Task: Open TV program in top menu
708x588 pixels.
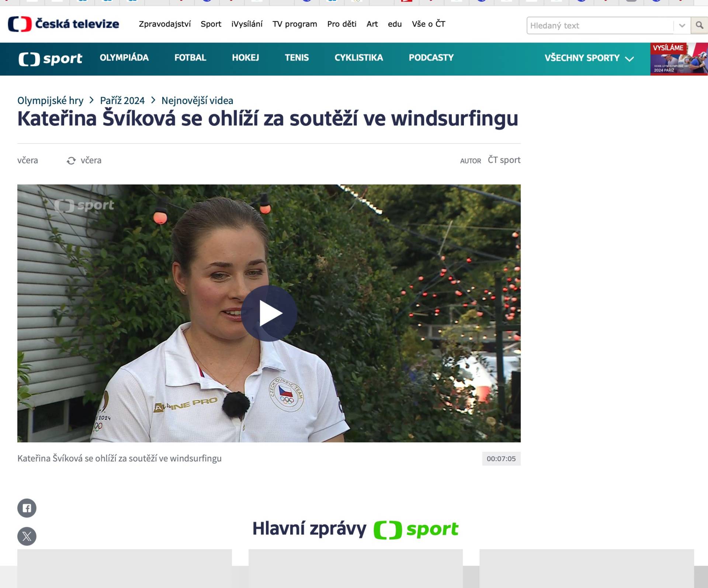Action: tap(295, 24)
